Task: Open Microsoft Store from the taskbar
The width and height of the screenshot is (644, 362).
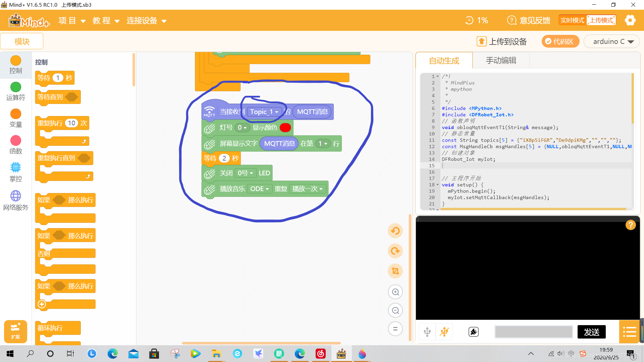Action: coord(154,354)
